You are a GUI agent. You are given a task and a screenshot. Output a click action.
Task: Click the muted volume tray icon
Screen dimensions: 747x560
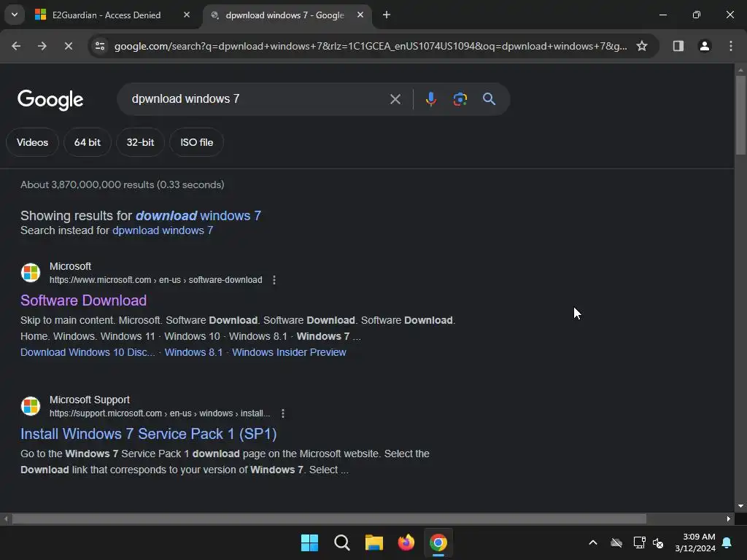[x=658, y=542]
